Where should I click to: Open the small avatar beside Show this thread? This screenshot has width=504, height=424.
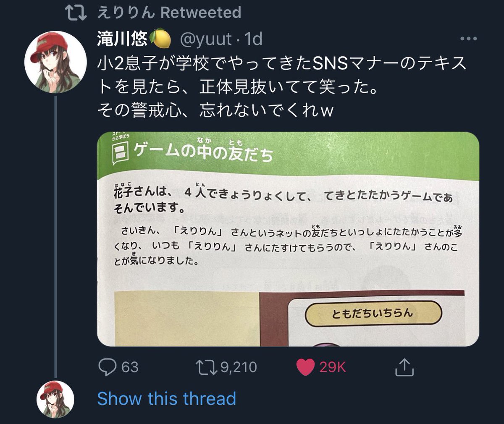click(55, 399)
